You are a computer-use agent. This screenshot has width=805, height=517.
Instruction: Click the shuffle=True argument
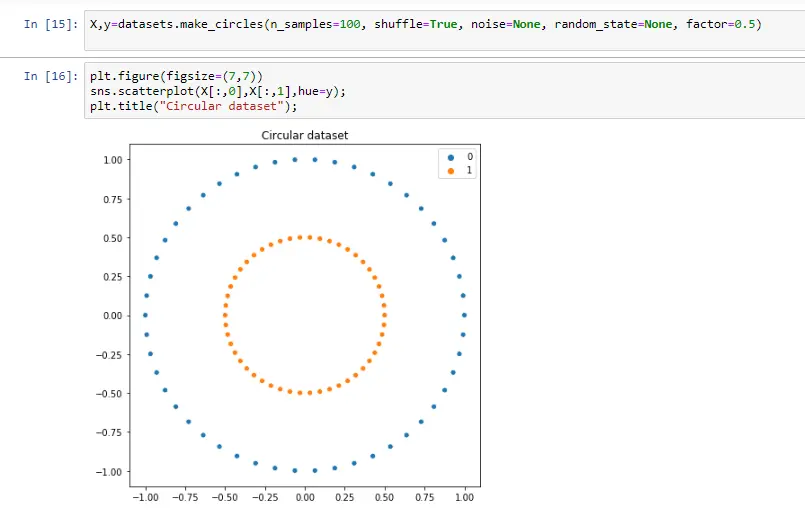[415, 24]
